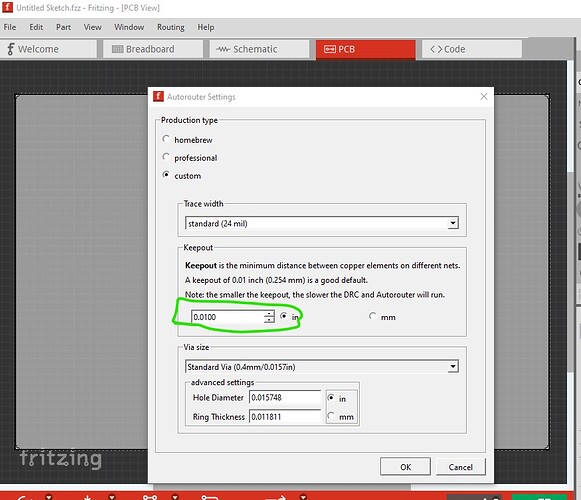Click the Fritzing icon in Autorouter Settings title
This screenshot has width=581, height=500.
point(158,96)
